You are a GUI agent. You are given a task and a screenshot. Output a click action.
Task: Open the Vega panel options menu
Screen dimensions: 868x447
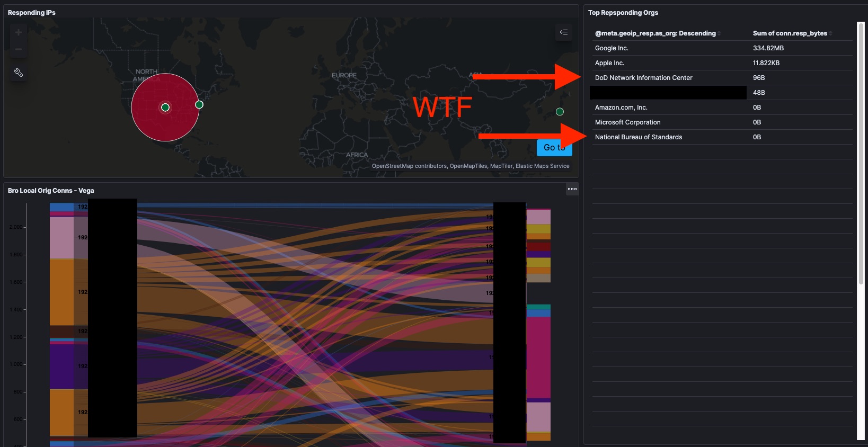click(572, 189)
